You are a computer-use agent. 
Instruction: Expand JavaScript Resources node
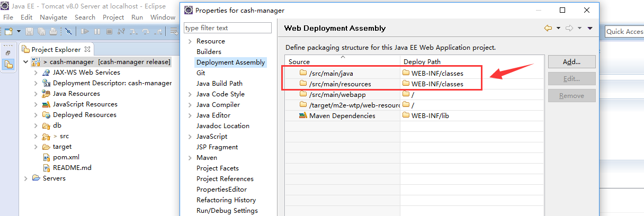coord(35,104)
